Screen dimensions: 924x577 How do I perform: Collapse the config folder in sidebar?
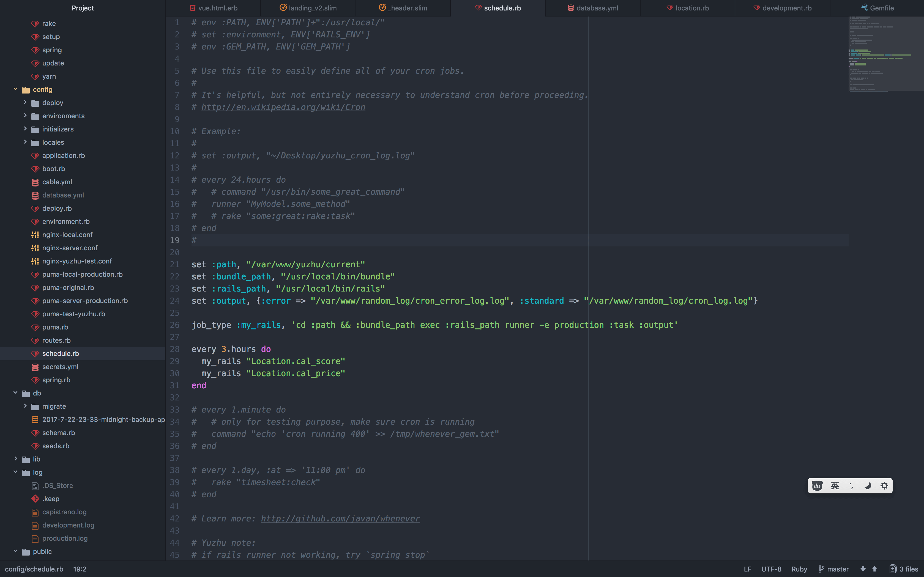pos(15,89)
